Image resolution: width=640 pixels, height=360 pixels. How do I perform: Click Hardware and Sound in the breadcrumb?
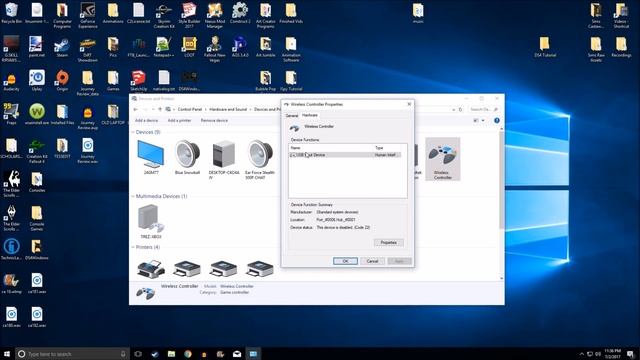228,109
